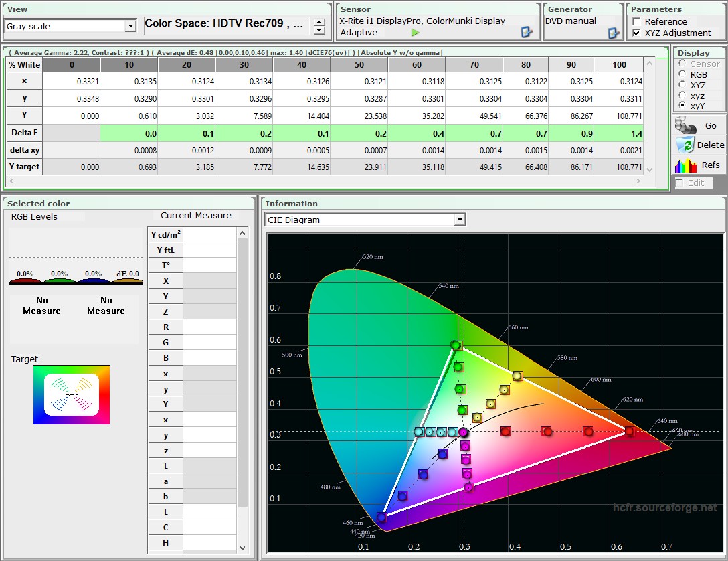Click the green play arrow in Sensor panel
728x561 pixels.
(x=415, y=32)
